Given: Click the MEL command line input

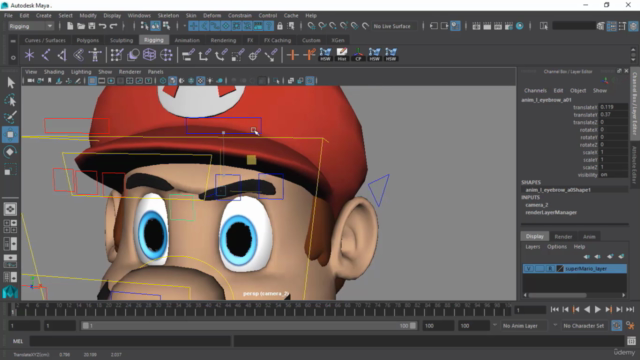Looking at the screenshot, I should click(x=130, y=341).
